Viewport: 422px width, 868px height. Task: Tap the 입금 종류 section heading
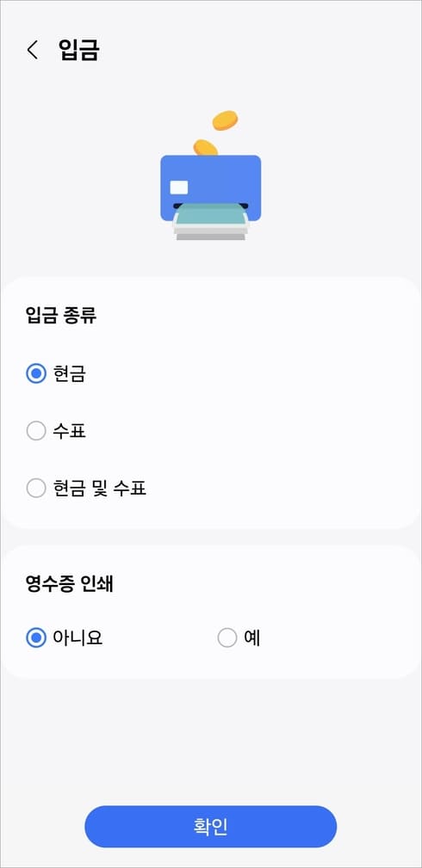[x=61, y=316]
